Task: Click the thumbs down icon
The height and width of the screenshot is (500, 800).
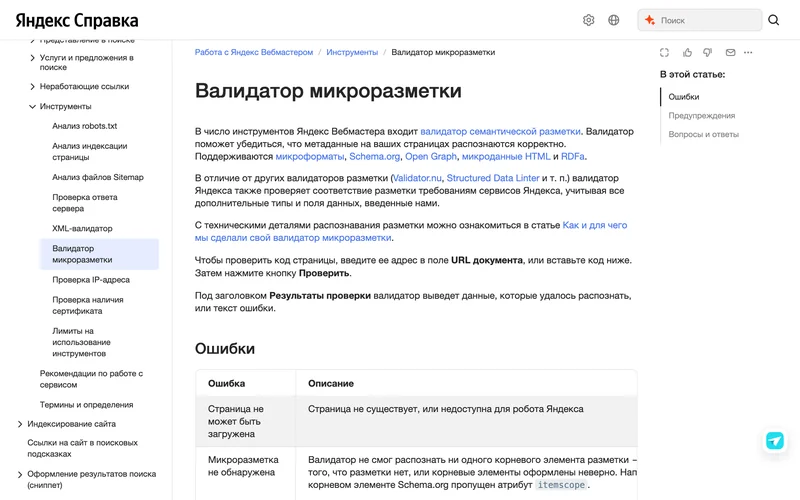Action: (708, 53)
